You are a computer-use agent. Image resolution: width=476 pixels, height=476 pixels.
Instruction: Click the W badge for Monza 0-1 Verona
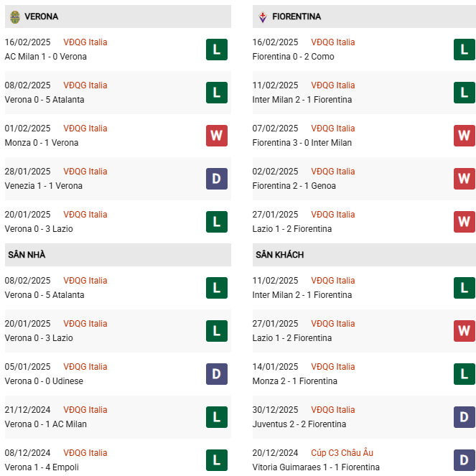click(x=216, y=136)
